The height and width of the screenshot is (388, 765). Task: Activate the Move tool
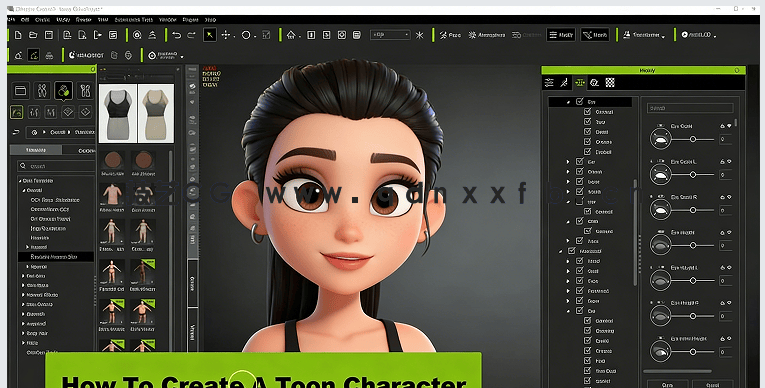coord(226,35)
